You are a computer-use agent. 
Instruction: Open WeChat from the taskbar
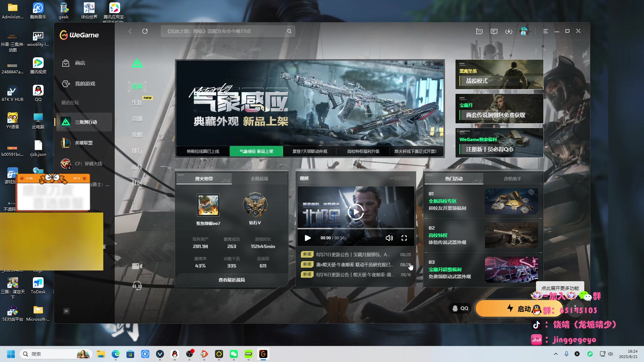point(234,354)
